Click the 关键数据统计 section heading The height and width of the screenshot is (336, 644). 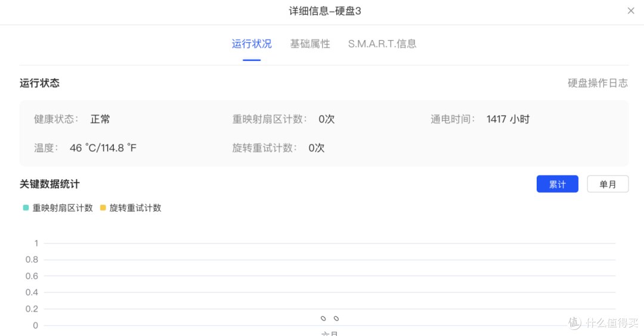[x=49, y=184]
